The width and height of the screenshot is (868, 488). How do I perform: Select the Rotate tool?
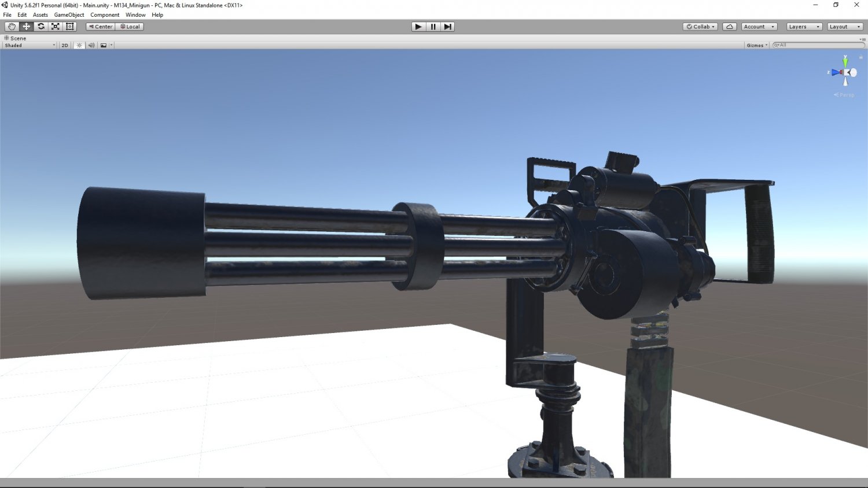pyautogui.click(x=41, y=26)
